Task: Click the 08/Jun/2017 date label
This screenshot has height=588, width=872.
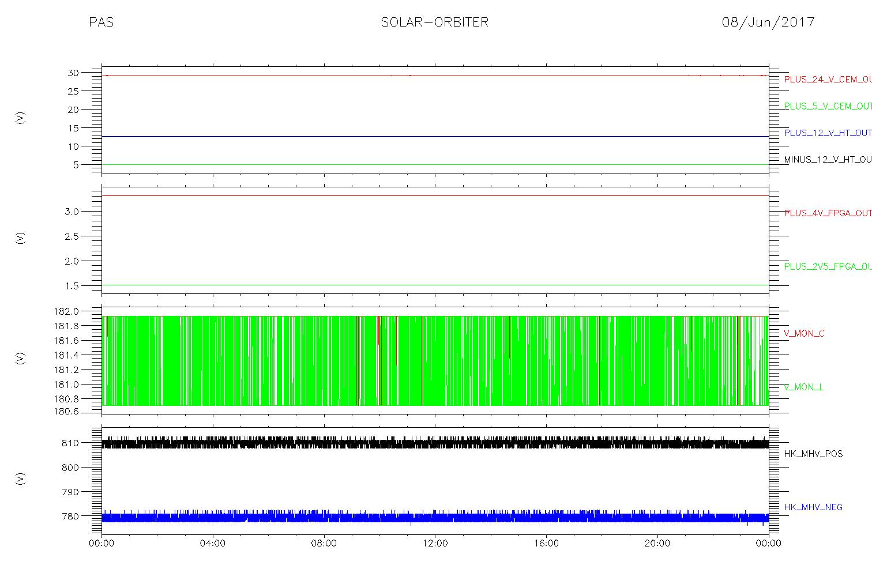Action: click(768, 22)
